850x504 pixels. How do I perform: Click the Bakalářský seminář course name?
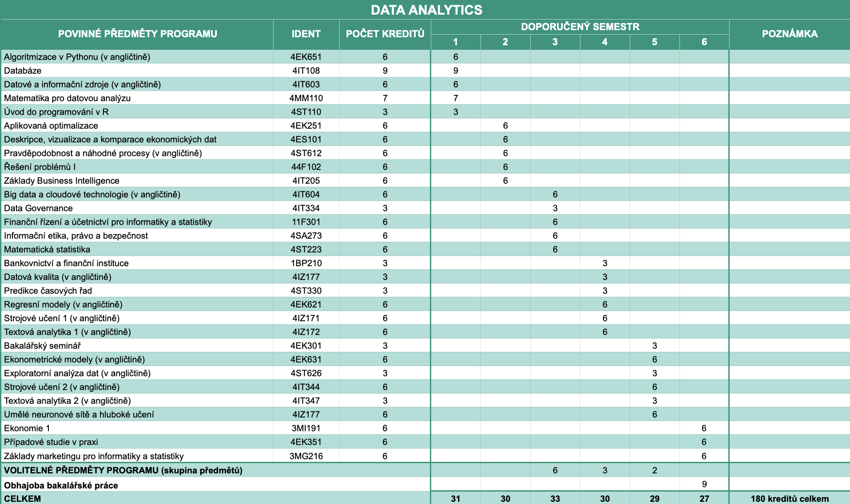click(42, 346)
